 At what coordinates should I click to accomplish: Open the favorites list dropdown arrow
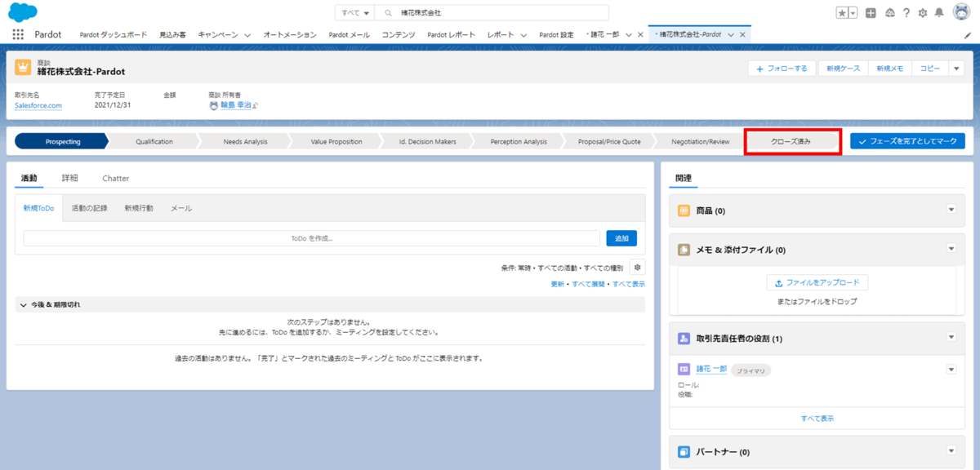[x=853, y=13]
